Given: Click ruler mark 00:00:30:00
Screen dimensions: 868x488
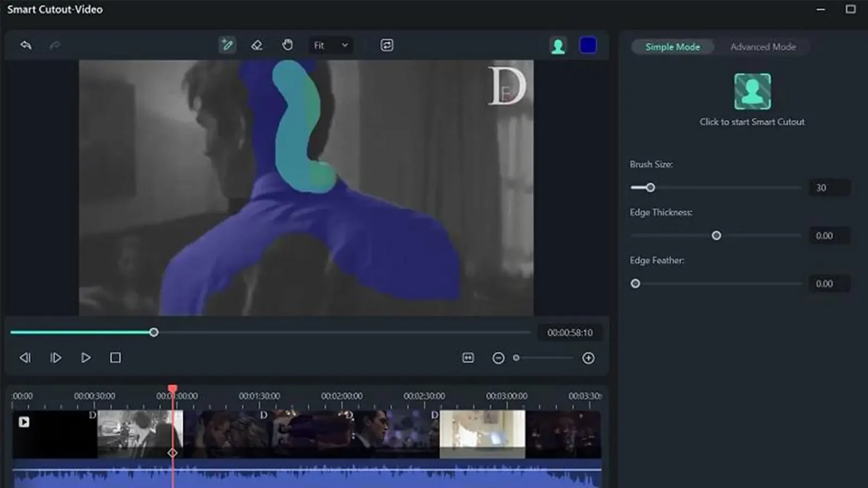Looking at the screenshot, I should [x=94, y=396].
